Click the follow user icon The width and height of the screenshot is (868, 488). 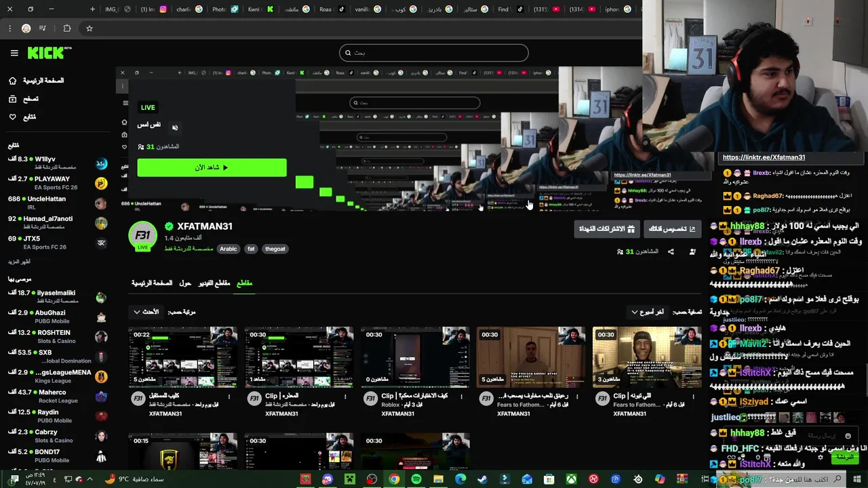pyautogui.click(x=692, y=252)
